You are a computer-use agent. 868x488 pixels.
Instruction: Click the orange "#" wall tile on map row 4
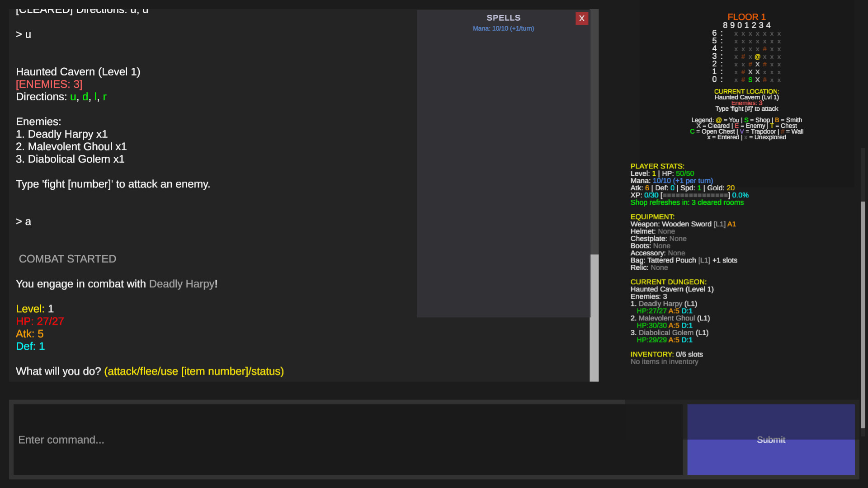764,49
